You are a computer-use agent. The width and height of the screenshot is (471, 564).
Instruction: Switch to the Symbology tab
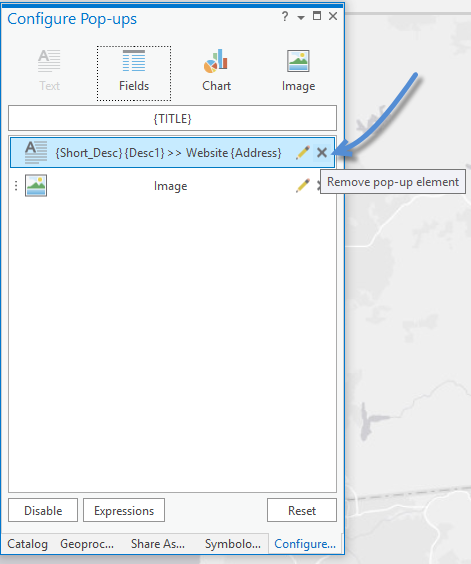(232, 544)
